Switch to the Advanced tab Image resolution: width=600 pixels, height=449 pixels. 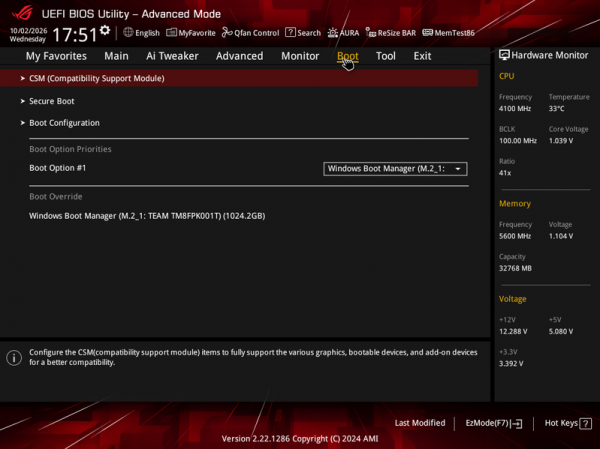[x=240, y=56]
